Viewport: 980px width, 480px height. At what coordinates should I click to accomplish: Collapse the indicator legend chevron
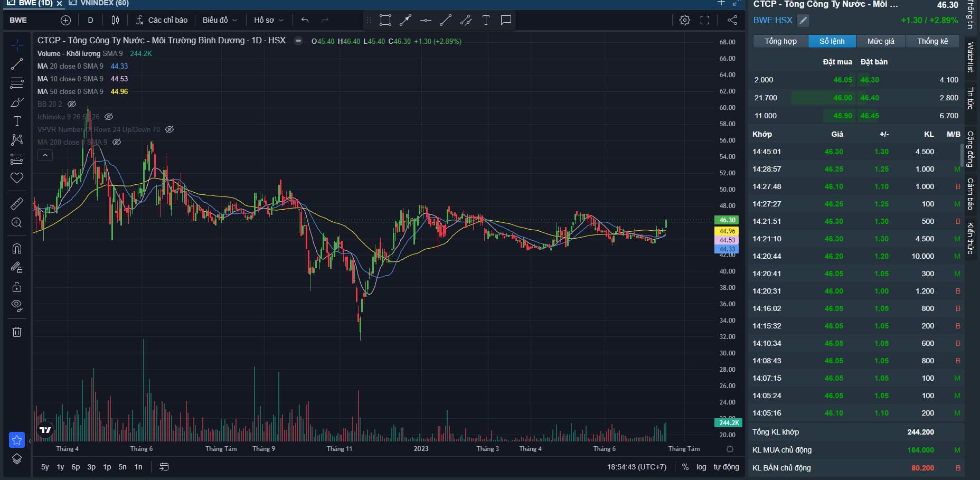(x=45, y=155)
